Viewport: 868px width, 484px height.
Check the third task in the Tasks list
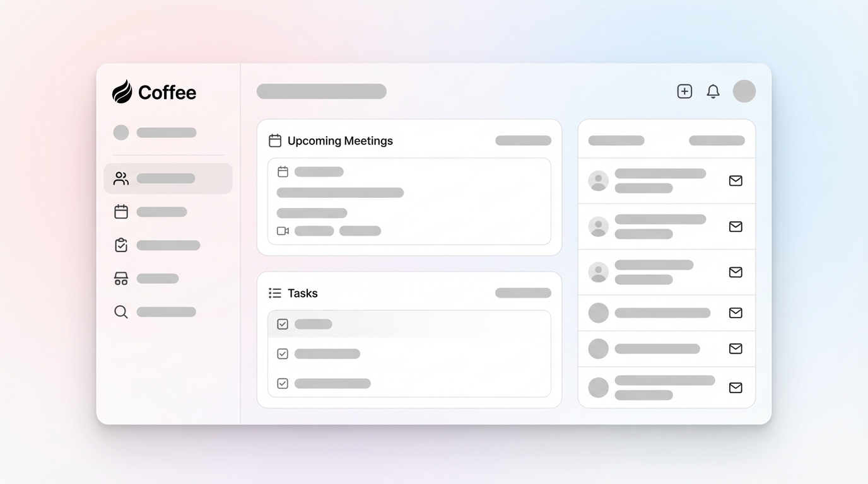(x=282, y=383)
